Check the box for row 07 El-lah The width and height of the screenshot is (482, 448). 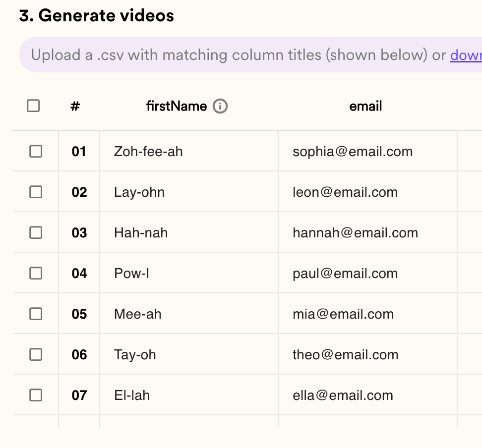(x=36, y=395)
